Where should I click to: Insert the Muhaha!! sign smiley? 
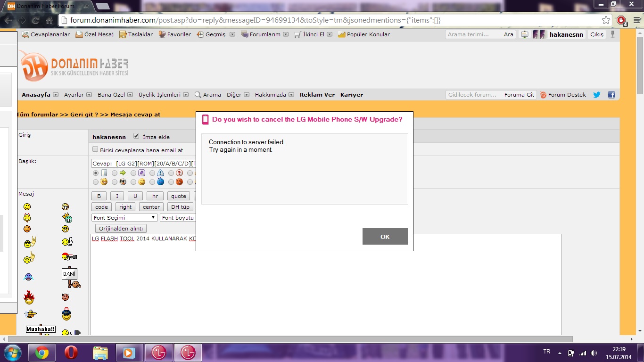(x=41, y=329)
